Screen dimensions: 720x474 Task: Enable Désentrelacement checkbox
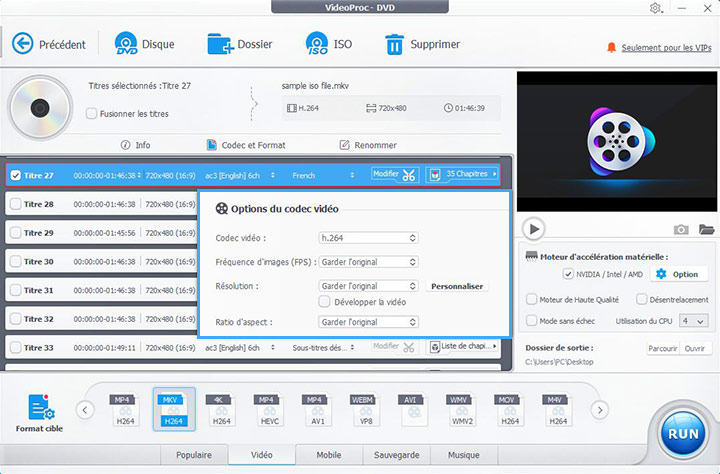pyautogui.click(x=641, y=299)
